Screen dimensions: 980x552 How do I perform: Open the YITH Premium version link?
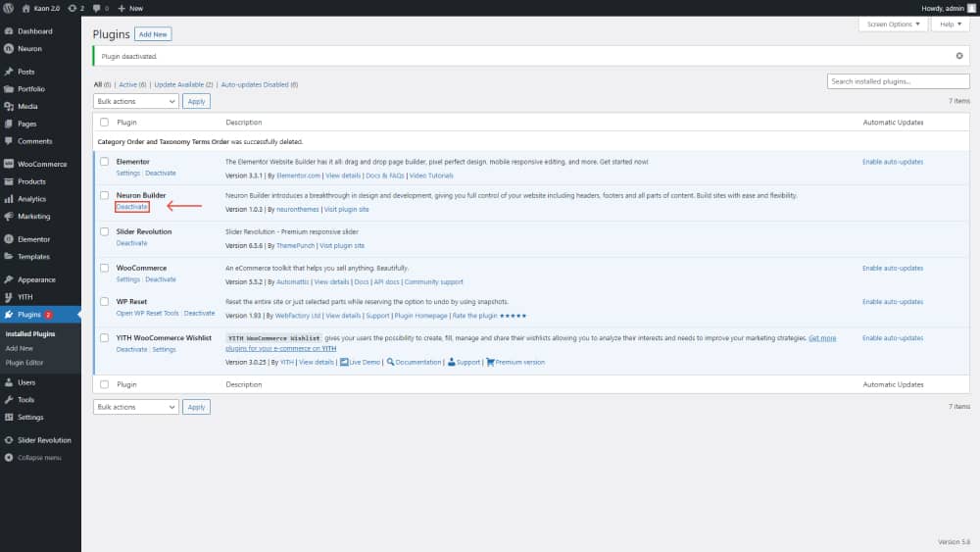[515, 363]
